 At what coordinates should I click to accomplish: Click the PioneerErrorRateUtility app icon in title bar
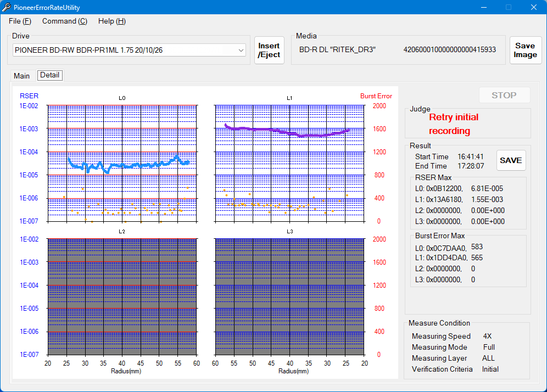tap(7, 7)
